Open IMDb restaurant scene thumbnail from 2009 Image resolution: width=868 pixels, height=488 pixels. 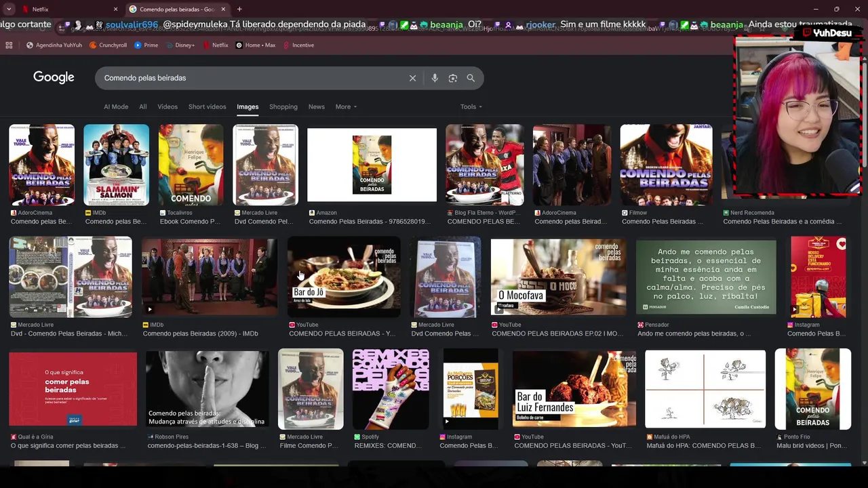coord(209,277)
